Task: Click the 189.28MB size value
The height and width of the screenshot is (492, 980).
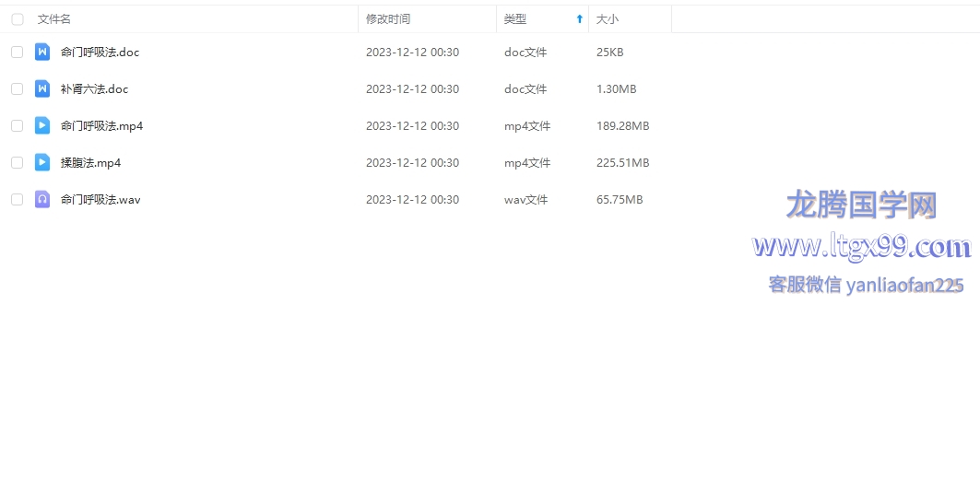Action: [x=622, y=125]
